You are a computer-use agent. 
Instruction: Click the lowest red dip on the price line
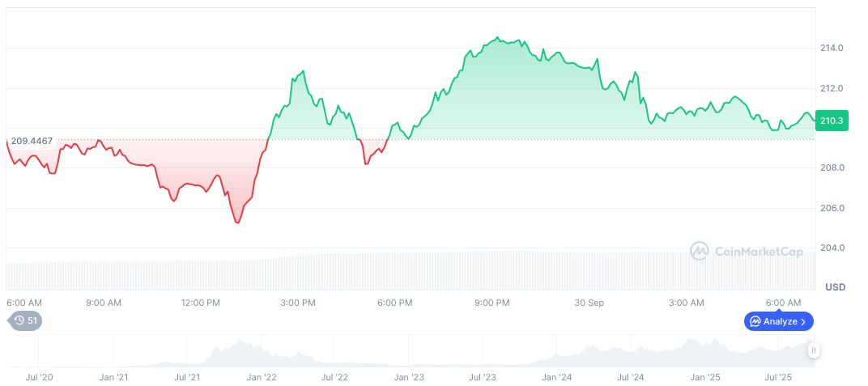click(x=236, y=223)
